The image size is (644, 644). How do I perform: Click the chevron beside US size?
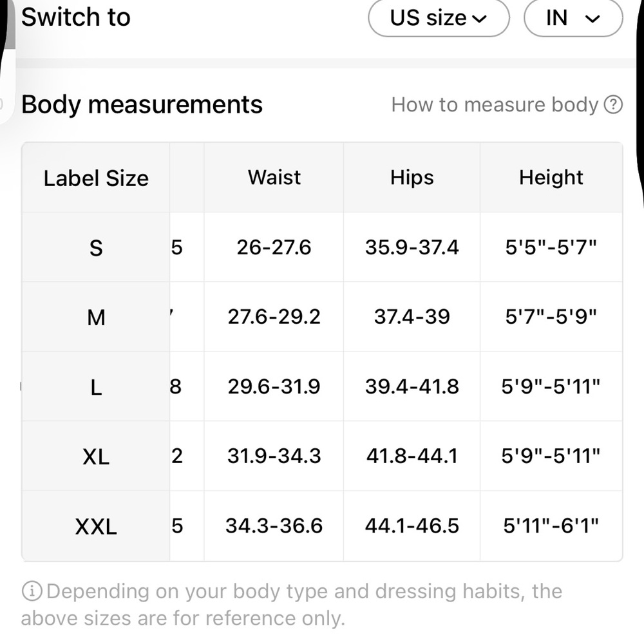(x=479, y=19)
